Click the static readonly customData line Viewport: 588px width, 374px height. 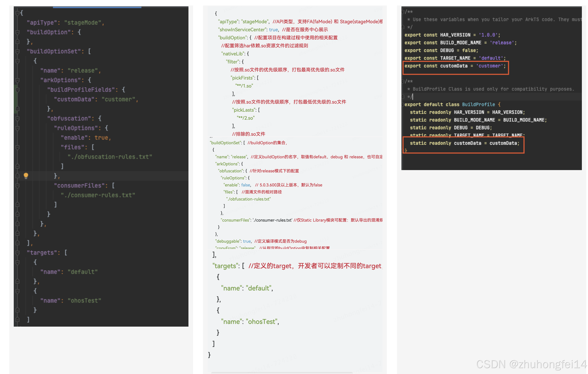pyautogui.click(x=464, y=143)
